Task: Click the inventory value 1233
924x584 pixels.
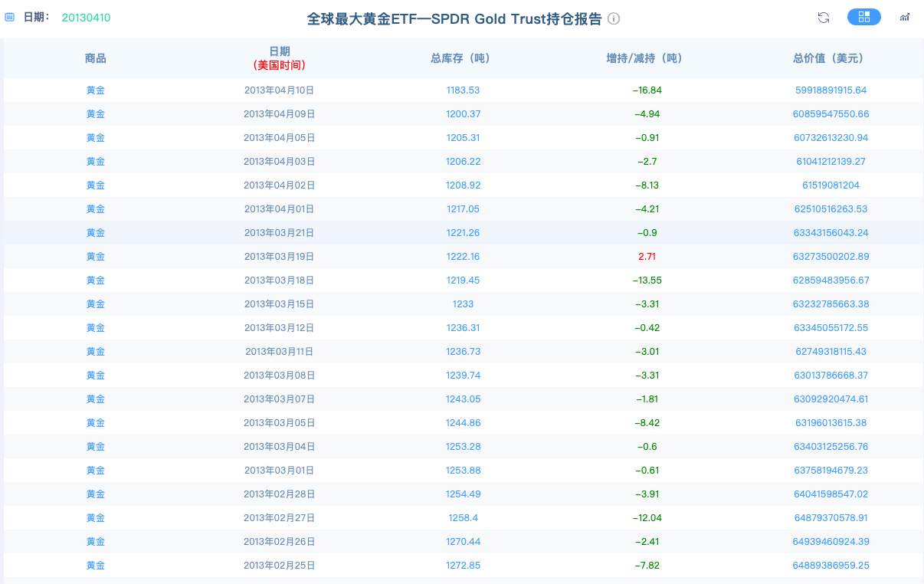Action: point(463,304)
